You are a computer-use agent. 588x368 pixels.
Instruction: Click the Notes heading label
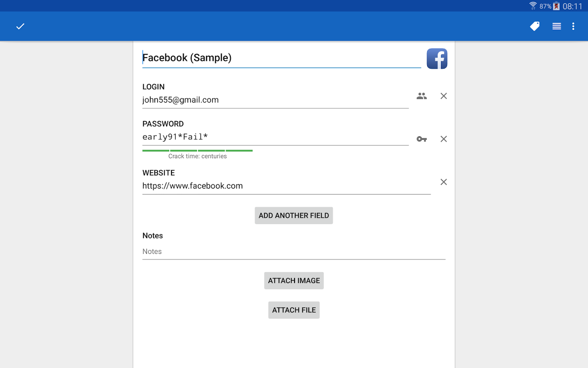point(152,236)
